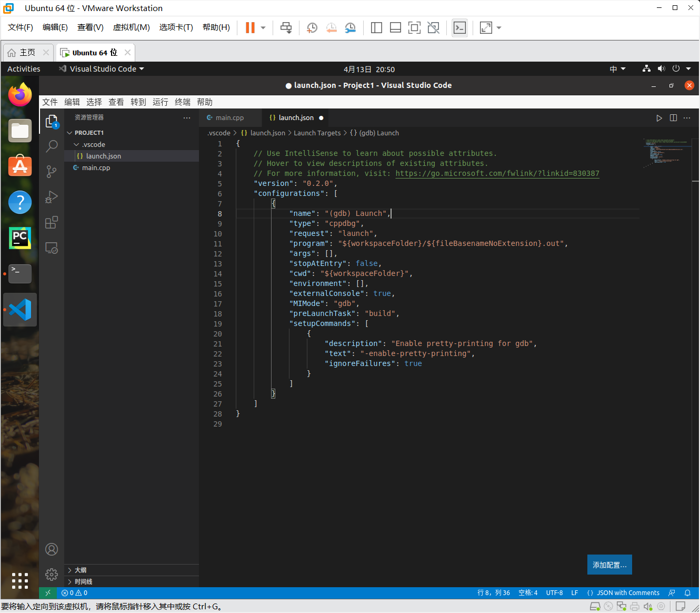Toggle VMware library sidebar view icon

376,28
